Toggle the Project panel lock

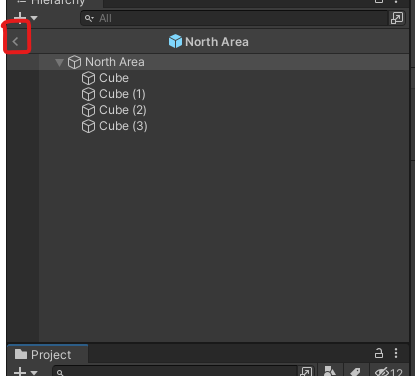pyautogui.click(x=379, y=353)
